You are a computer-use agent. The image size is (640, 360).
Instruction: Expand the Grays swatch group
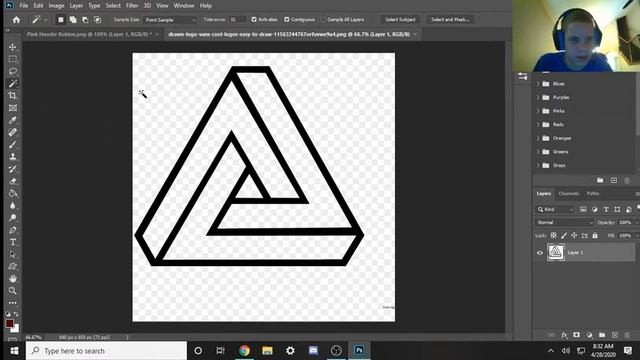(x=538, y=165)
